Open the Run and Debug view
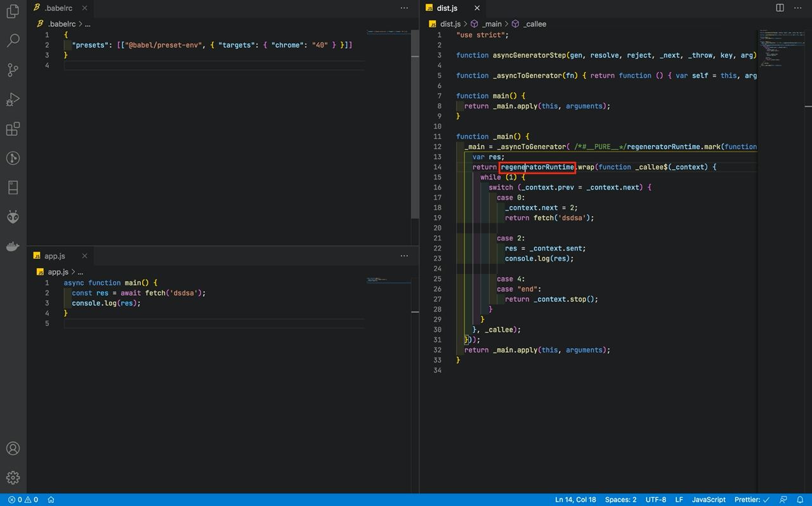The height and width of the screenshot is (506, 812). [x=13, y=100]
